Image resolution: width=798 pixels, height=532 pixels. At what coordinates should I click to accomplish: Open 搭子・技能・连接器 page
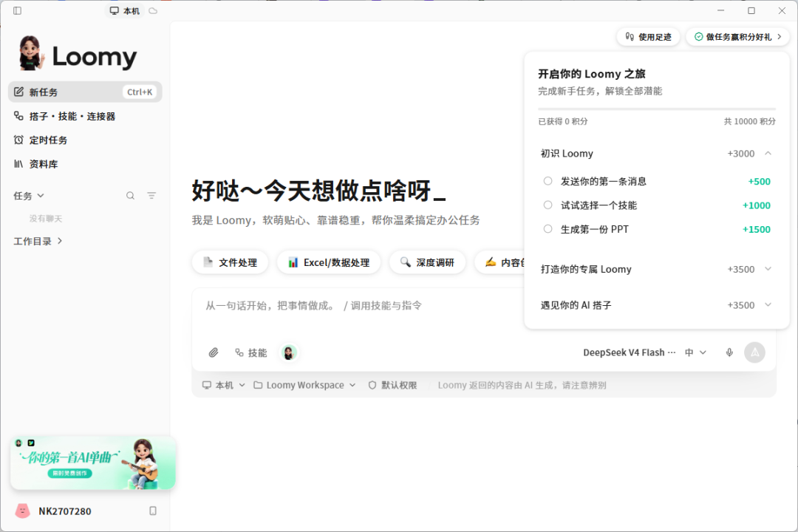click(72, 117)
